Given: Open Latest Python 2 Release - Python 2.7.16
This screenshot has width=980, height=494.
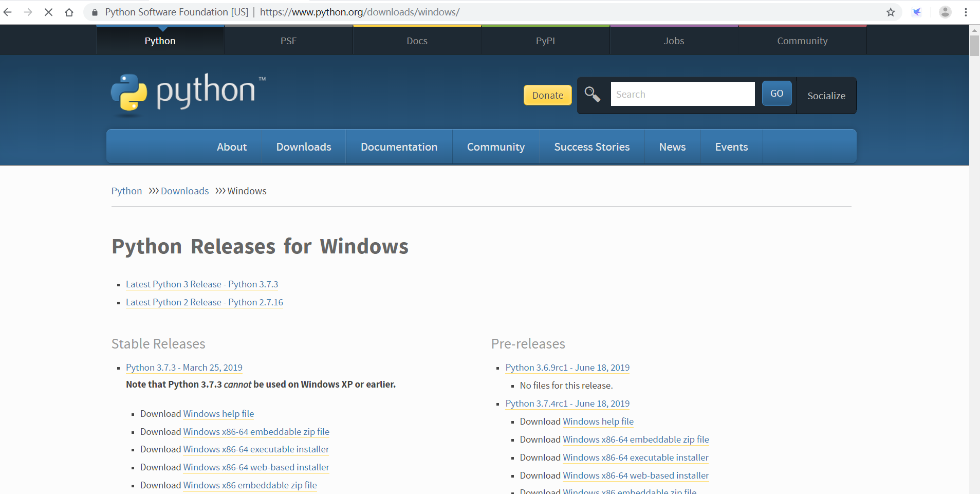Looking at the screenshot, I should [205, 302].
